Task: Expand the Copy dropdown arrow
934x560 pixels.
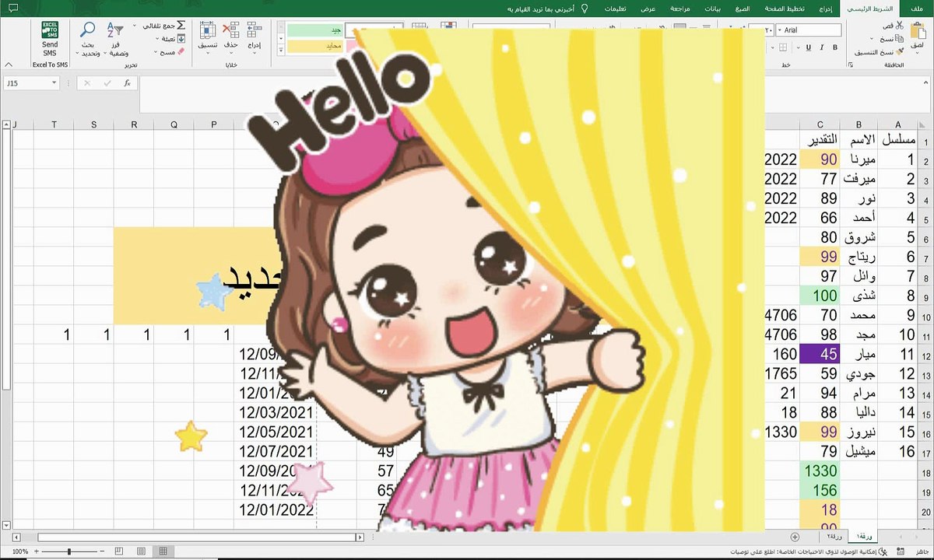Action: pyautogui.click(x=872, y=38)
